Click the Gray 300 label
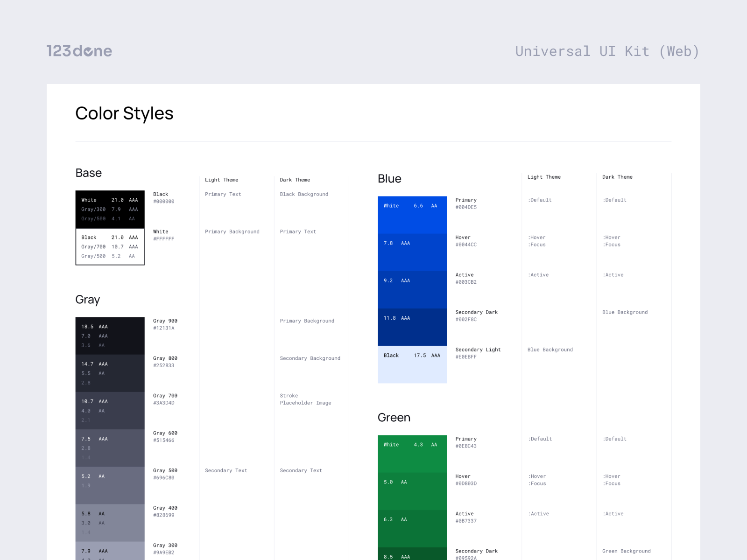747x560 pixels. pyautogui.click(x=165, y=546)
